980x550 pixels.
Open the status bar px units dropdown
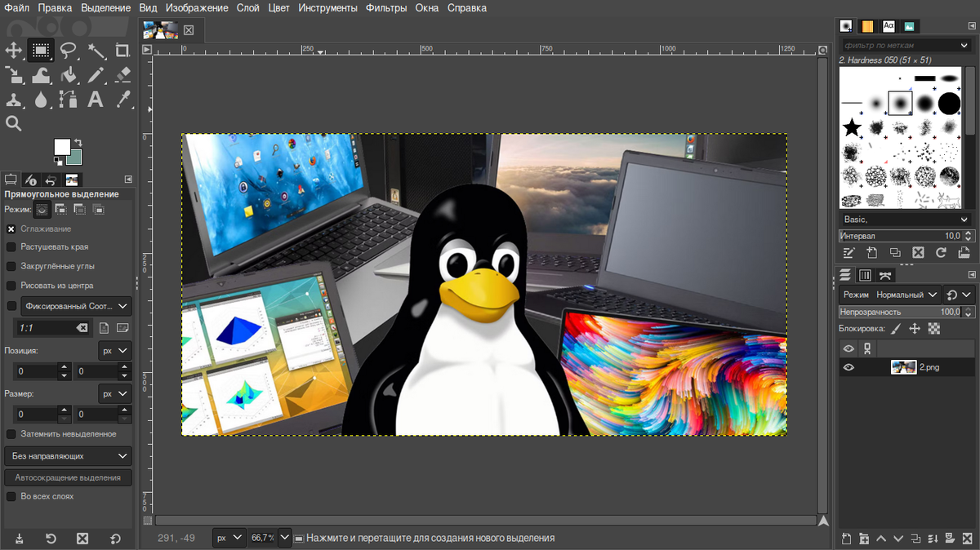click(x=229, y=538)
